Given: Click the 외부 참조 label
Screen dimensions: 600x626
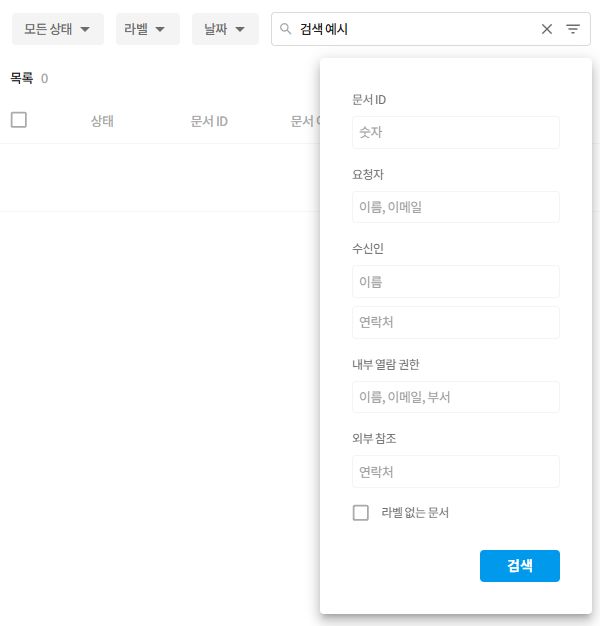Looking at the screenshot, I should pyautogui.click(x=374, y=438).
